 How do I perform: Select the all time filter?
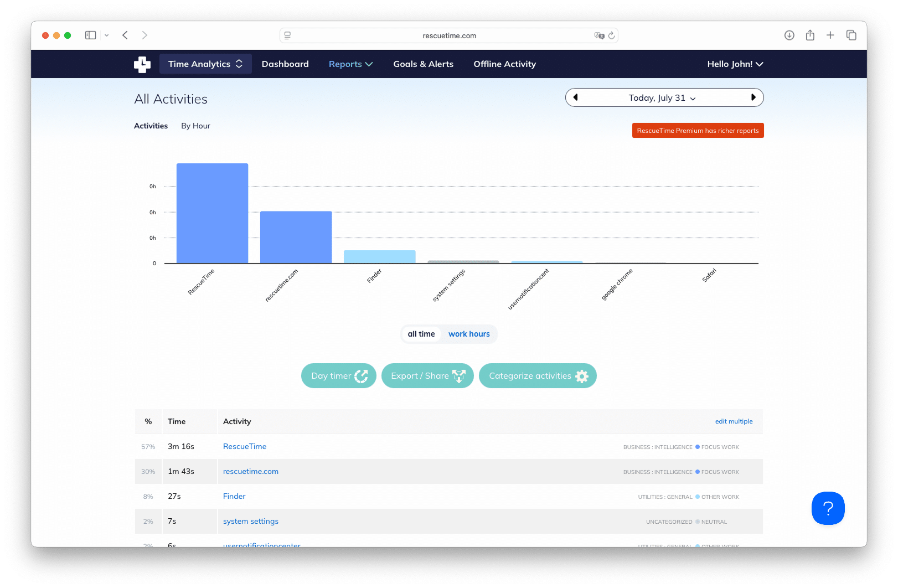point(421,334)
